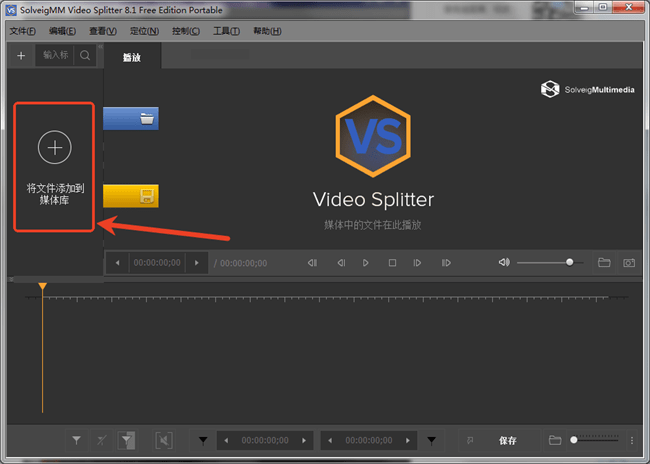Click the fragment end time field
This screenshot has width=650, height=464.
pyautogui.click(x=369, y=440)
